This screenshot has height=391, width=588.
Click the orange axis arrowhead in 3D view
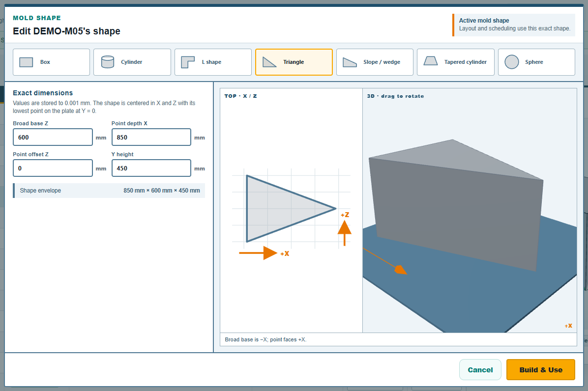[401, 270]
